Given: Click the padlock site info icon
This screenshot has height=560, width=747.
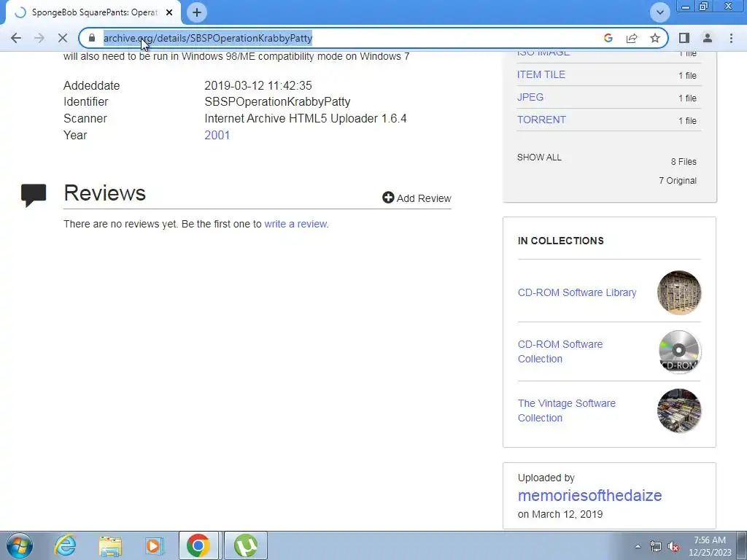Looking at the screenshot, I should coord(92,38).
